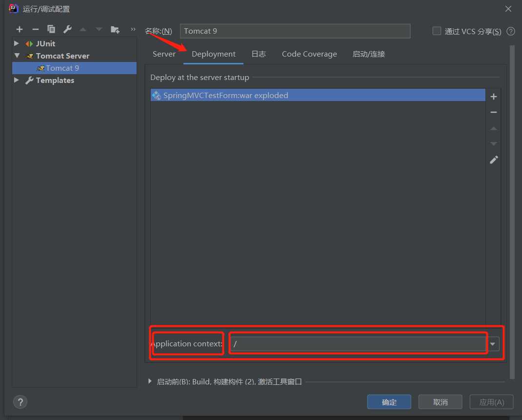The height and width of the screenshot is (420, 522).
Task: Select the Deployment tab
Action: point(213,54)
